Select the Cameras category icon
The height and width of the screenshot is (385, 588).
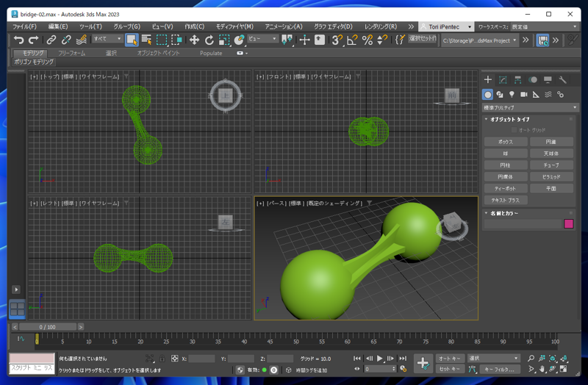click(x=524, y=95)
